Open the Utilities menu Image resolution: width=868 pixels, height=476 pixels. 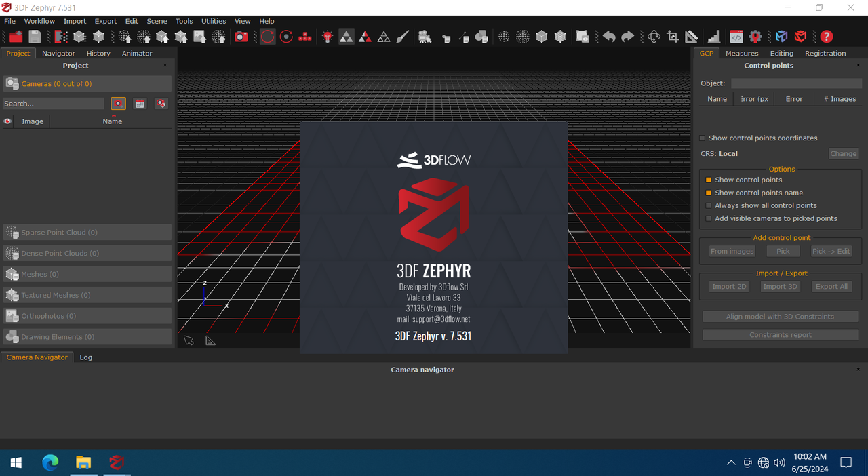214,21
